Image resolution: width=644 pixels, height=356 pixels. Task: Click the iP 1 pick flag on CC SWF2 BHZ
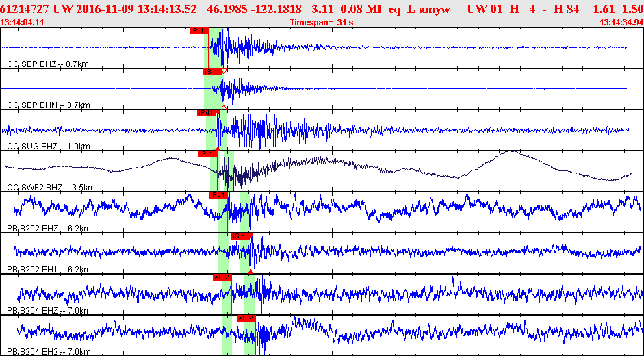click(x=207, y=154)
